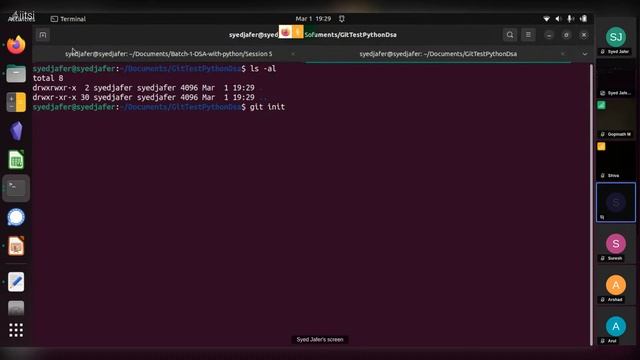Screen dimensions: 640x360
Task: Select the Arshad participant avatar
Action: pos(616,285)
